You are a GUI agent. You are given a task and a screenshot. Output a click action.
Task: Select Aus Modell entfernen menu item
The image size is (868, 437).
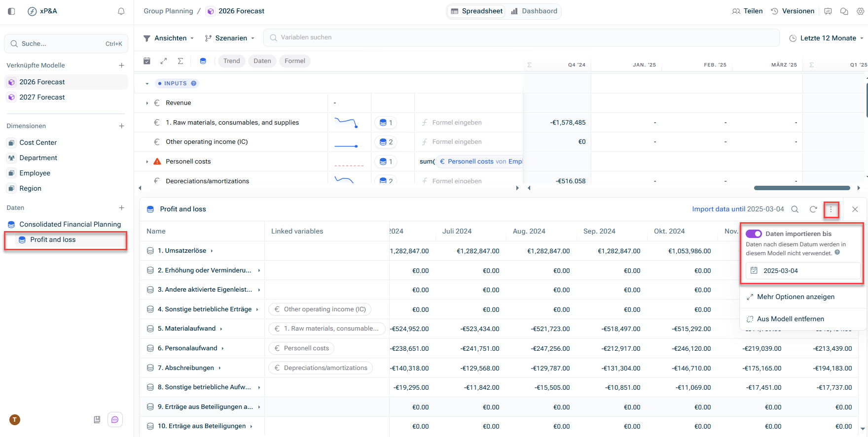pyautogui.click(x=803, y=319)
